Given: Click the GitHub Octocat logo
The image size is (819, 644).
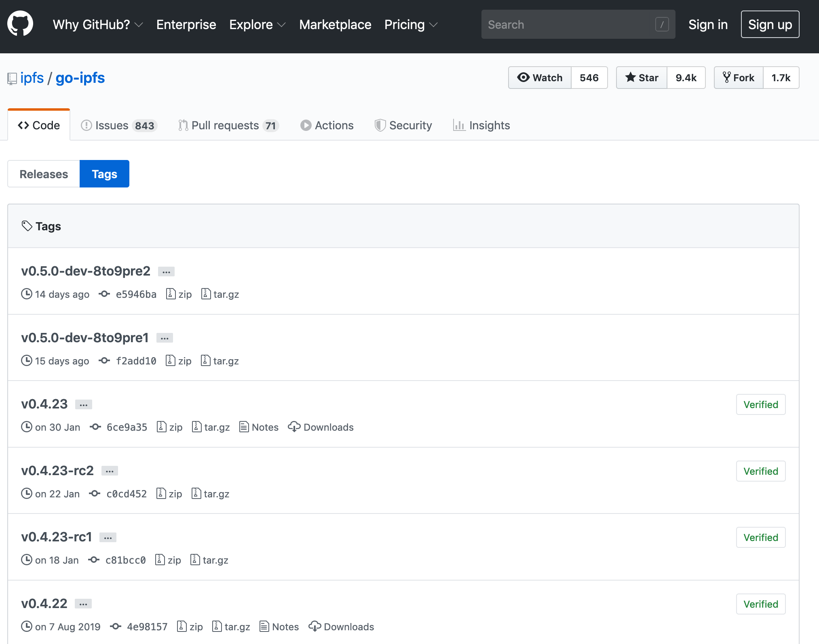Looking at the screenshot, I should pyautogui.click(x=20, y=23).
